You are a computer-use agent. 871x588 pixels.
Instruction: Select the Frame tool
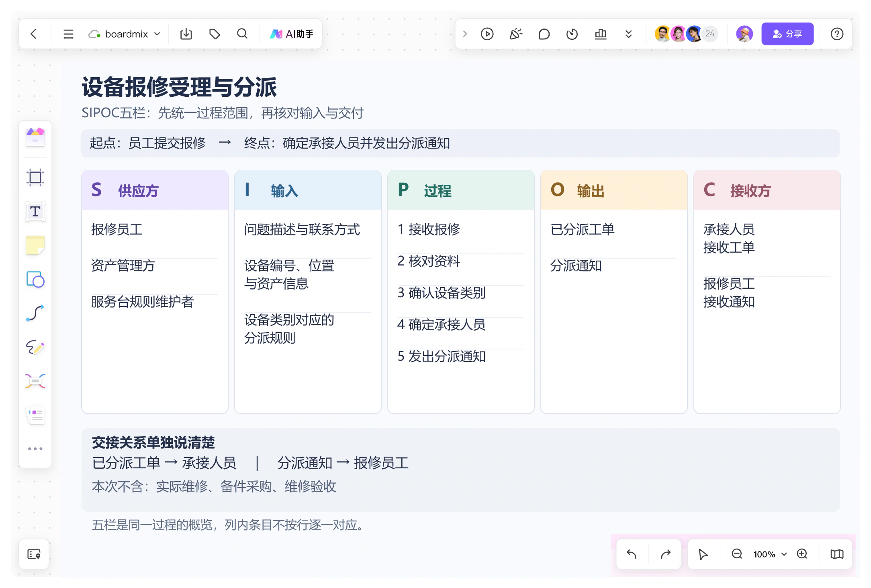click(x=35, y=177)
